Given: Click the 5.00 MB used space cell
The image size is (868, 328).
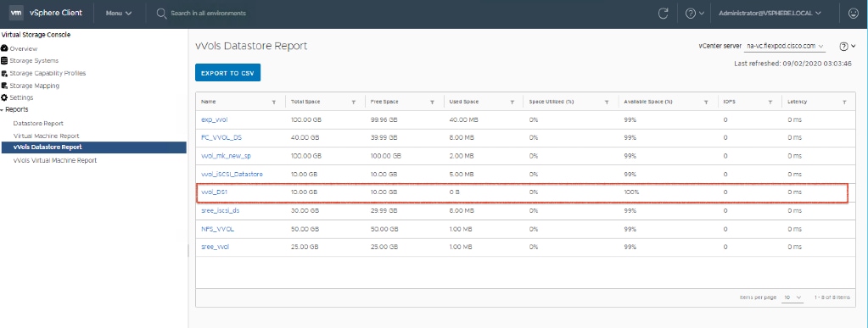Looking at the screenshot, I should (462, 175).
